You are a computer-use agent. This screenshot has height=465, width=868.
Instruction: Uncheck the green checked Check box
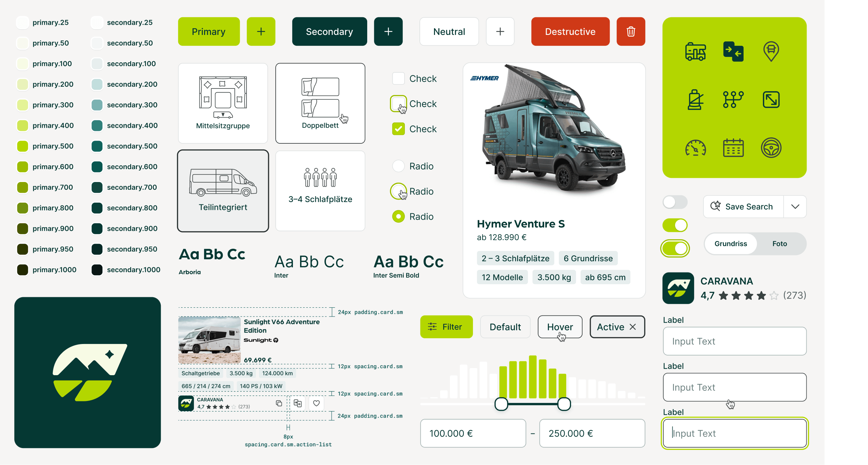tap(398, 129)
